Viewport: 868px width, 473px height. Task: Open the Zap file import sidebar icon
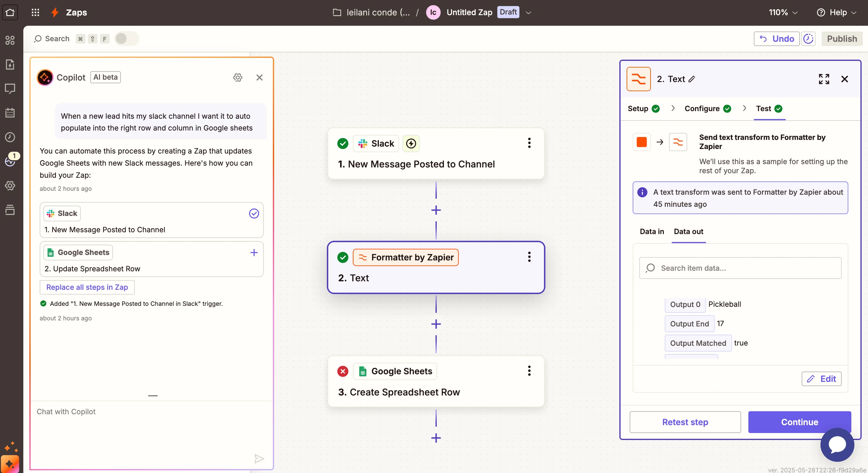tap(10, 64)
